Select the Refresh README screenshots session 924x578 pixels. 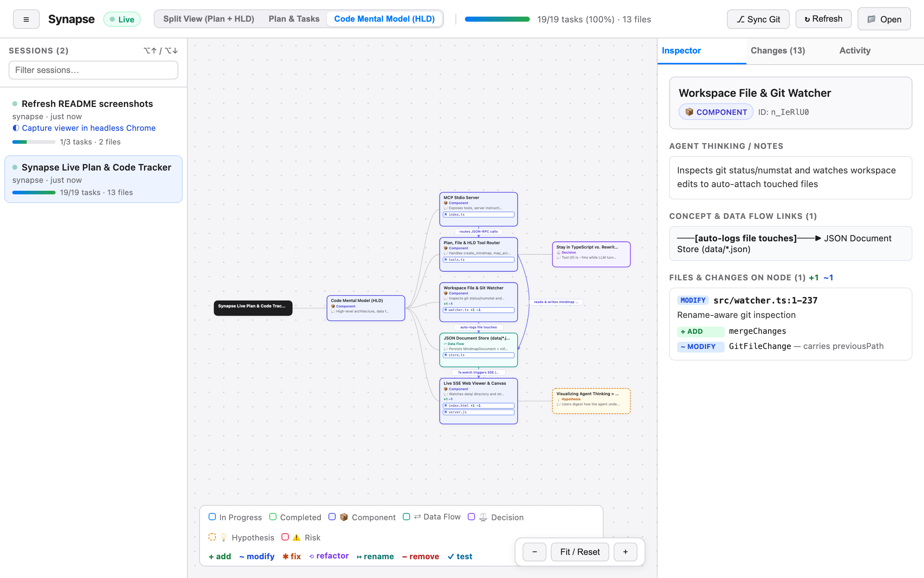pos(93,122)
